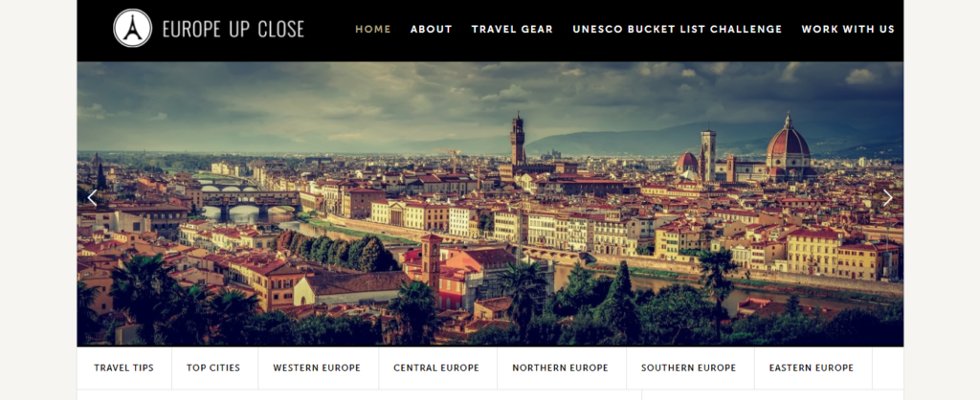Open the Work With Us page
Image resolution: width=980 pixels, height=400 pixels.
pos(848,29)
